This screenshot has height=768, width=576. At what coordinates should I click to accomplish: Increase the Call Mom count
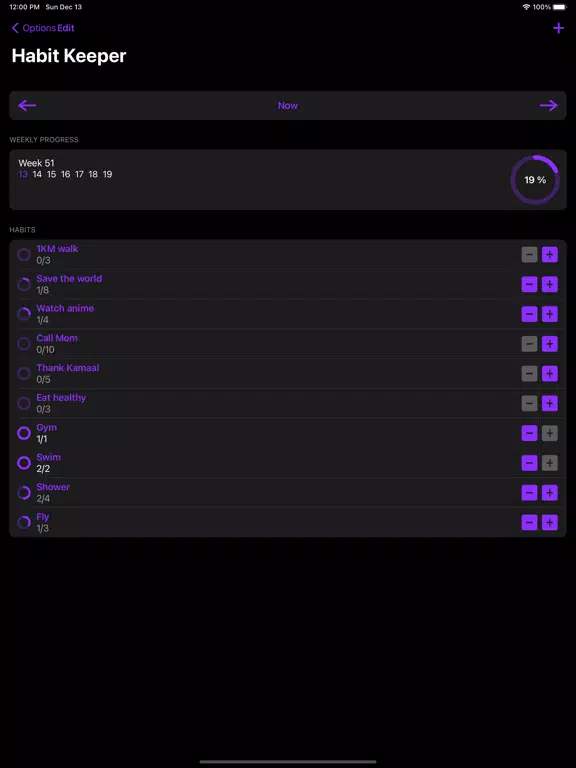550,344
